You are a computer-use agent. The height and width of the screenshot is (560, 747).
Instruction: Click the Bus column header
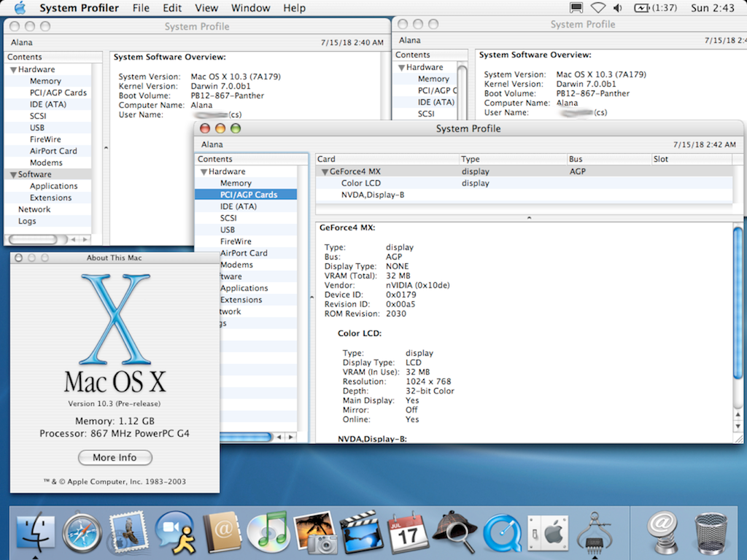(609, 159)
